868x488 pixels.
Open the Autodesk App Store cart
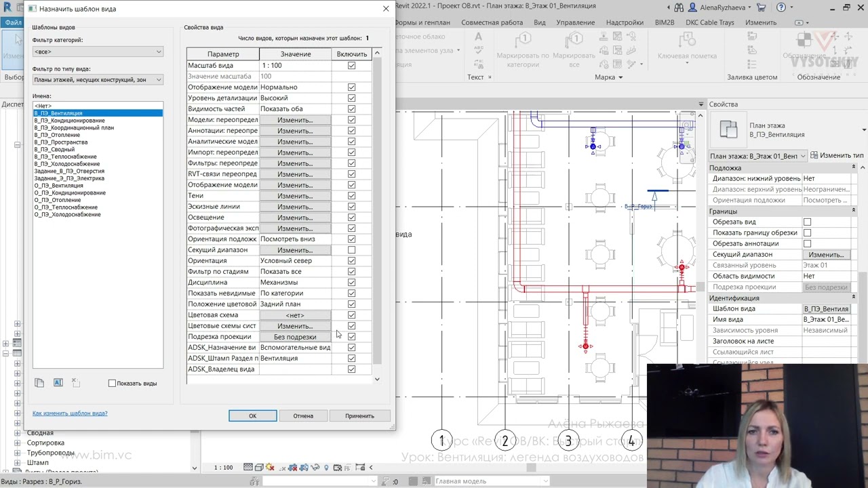pyautogui.click(x=762, y=7)
